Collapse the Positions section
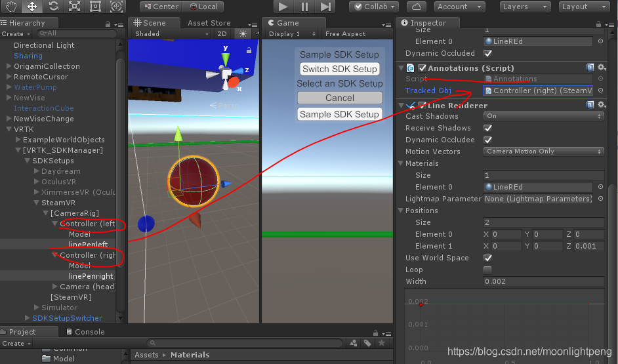 coord(401,211)
